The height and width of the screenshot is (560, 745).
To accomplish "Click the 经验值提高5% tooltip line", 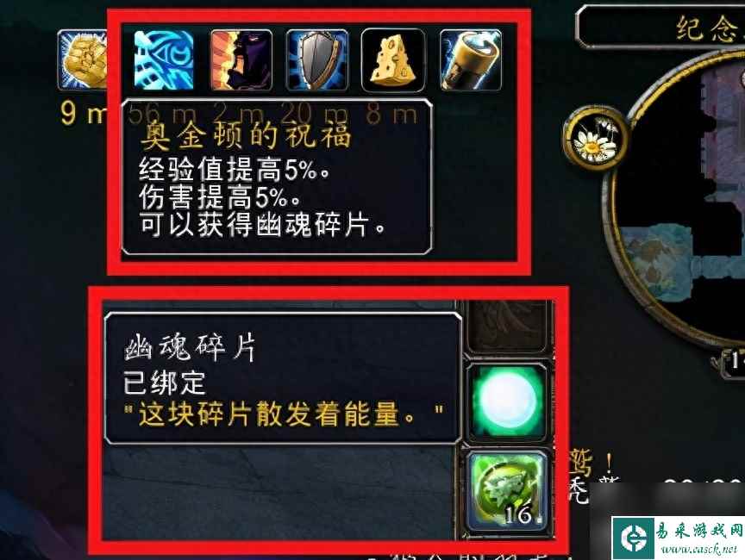I will pos(235,170).
